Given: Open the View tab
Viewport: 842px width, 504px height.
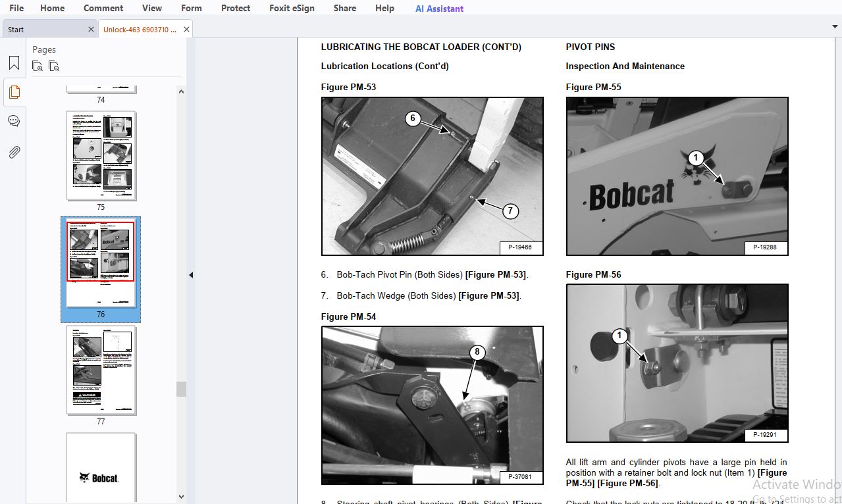Looking at the screenshot, I should click(x=152, y=8).
